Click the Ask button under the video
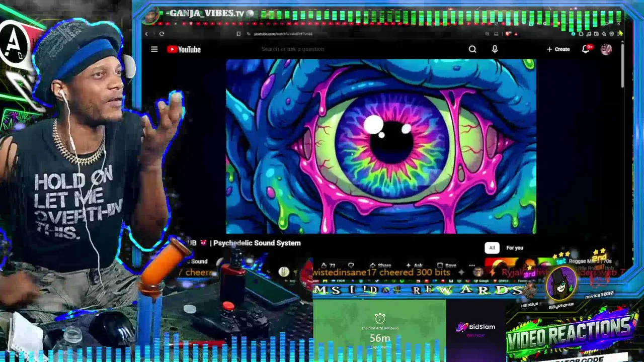The width and height of the screenshot is (644, 362). pyautogui.click(x=414, y=265)
